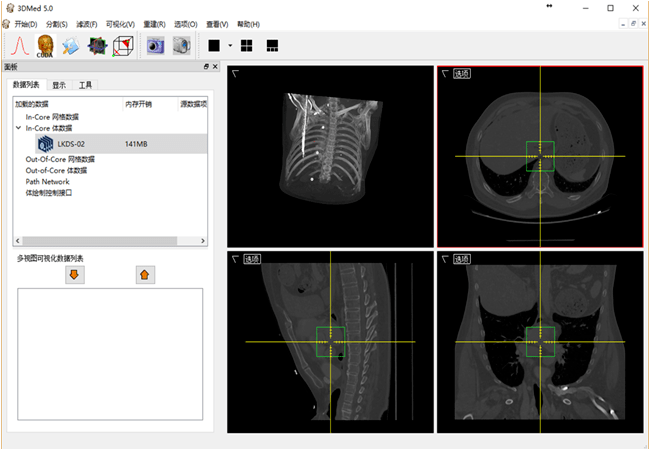Open the 可视化(V) menu
The height and width of the screenshot is (450, 650).
pos(119,24)
